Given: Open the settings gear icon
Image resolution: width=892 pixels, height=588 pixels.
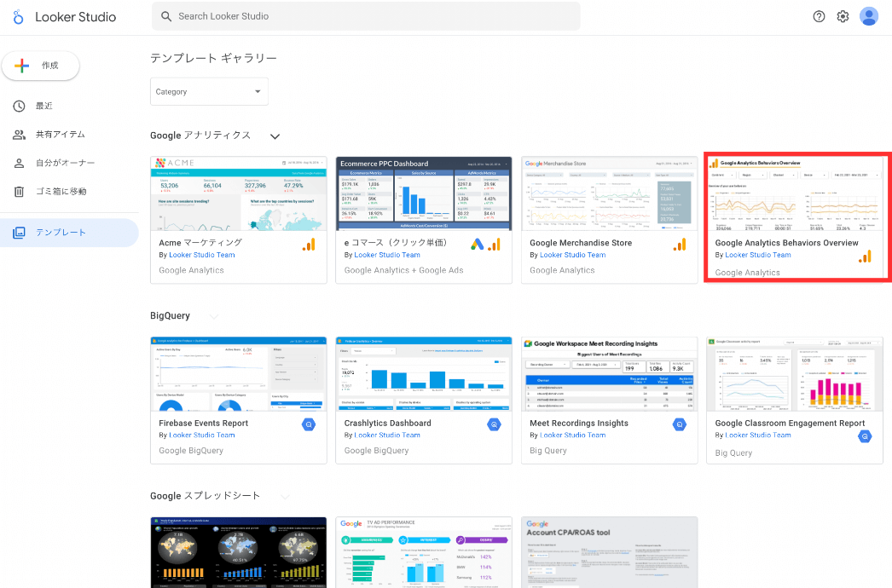Looking at the screenshot, I should (843, 16).
